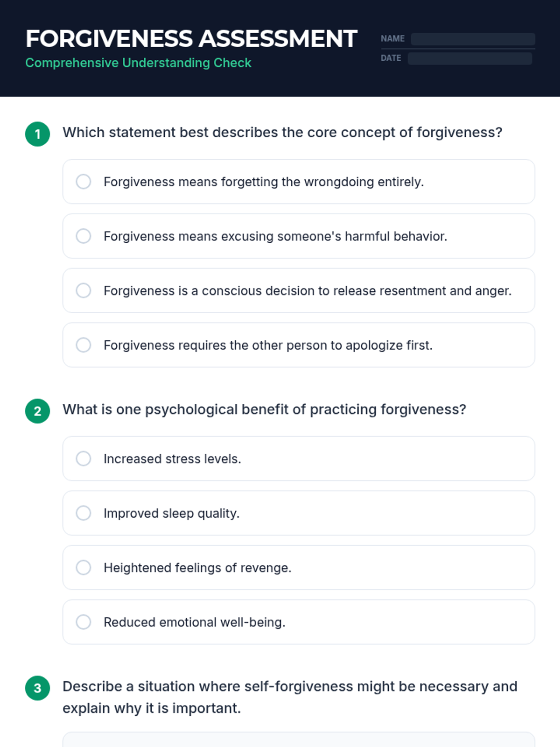
Task: Click the NAME label in header
Action: [x=392, y=39]
